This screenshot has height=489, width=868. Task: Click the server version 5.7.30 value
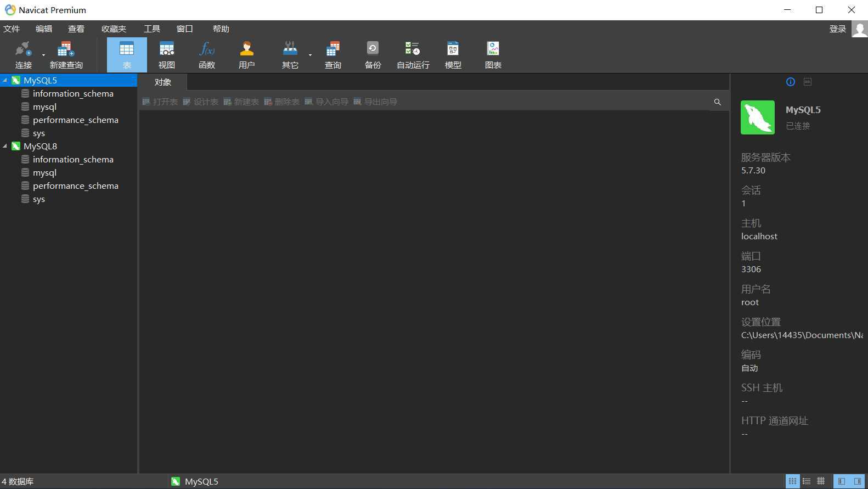pyautogui.click(x=753, y=171)
